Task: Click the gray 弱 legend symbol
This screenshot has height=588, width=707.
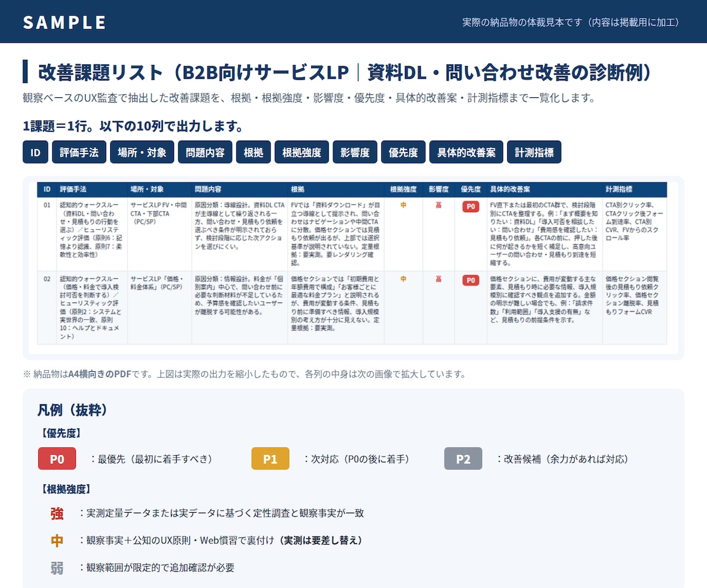Action: point(57,568)
